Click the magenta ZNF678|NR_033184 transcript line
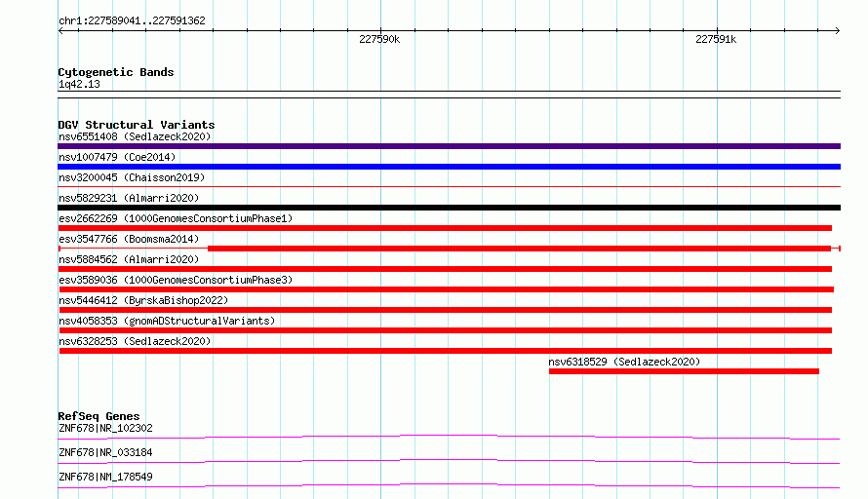 coord(449,461)
